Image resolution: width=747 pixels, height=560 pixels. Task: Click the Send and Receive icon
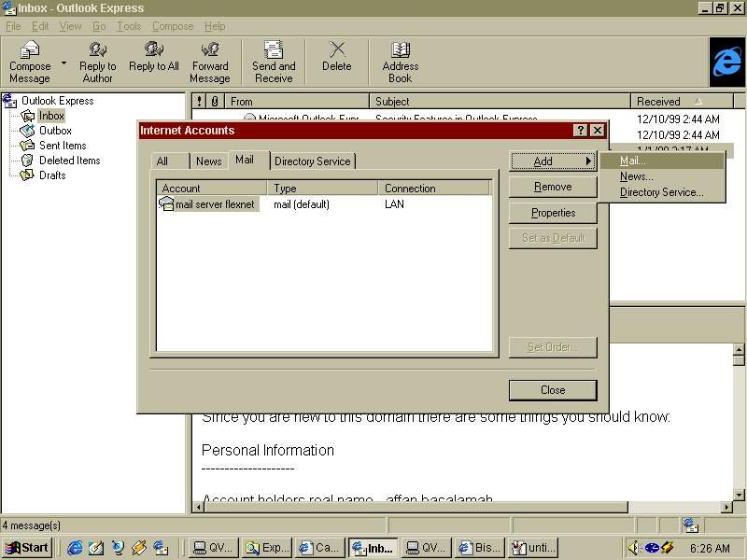(274, 52)
